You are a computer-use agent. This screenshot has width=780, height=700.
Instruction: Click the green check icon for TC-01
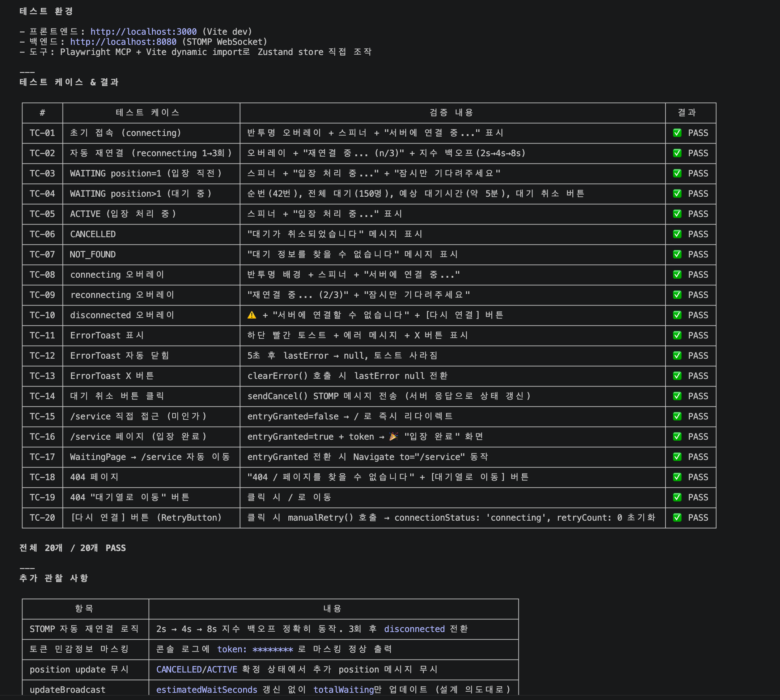tap(677, 133)
